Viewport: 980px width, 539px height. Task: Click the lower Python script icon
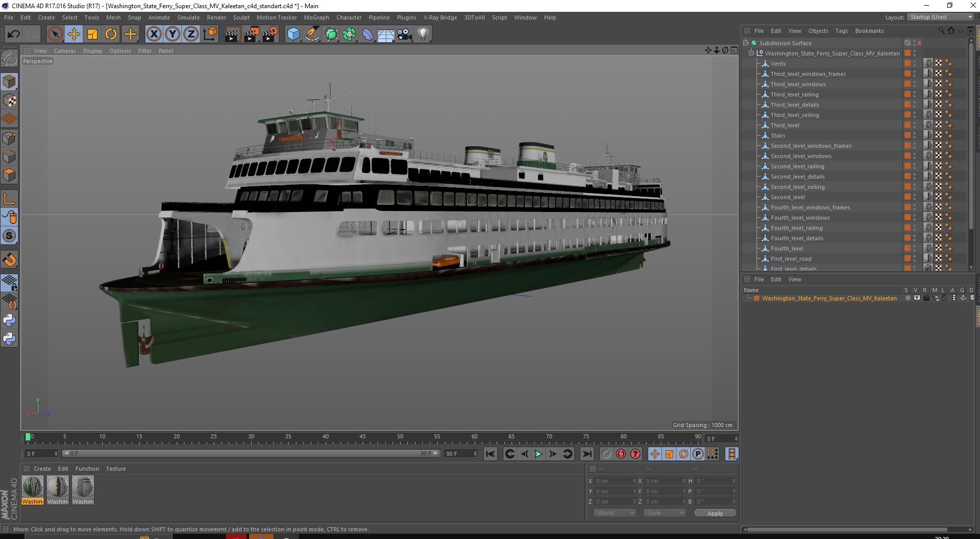9,339
